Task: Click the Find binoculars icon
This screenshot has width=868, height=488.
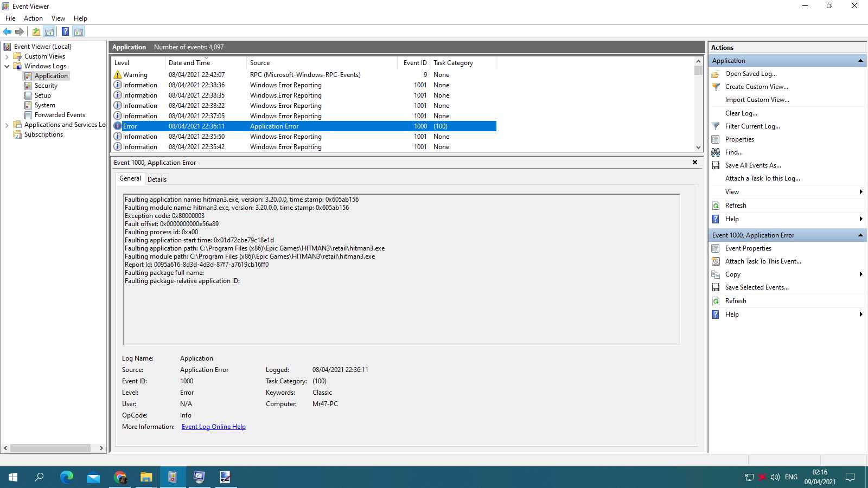Action: (x=716, y=152)
